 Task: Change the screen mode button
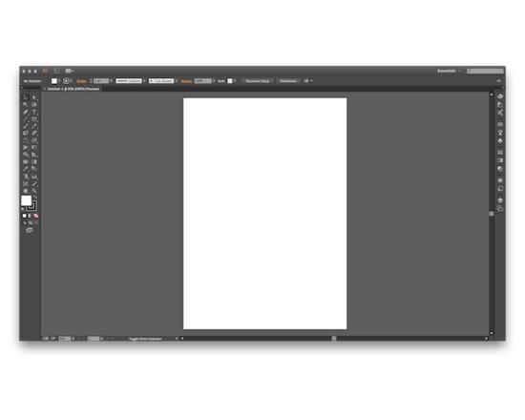click(x=30, y=230)
